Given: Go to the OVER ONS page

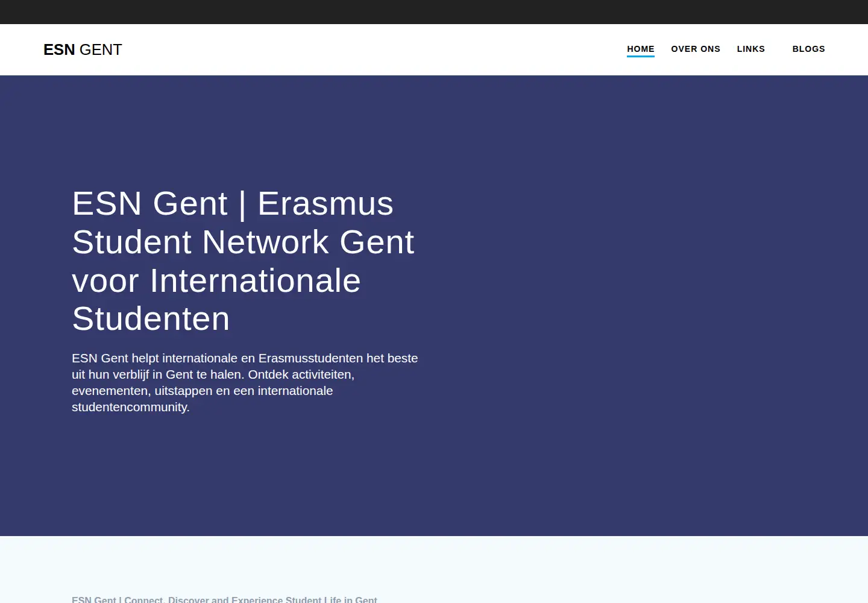Looking at the screenshot, I should click(x=696, y=49).
